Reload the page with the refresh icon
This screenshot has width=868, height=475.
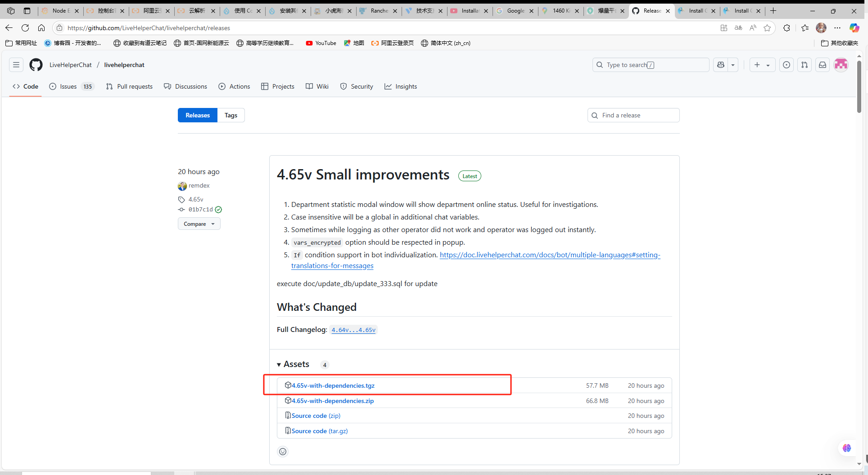[25, 28]
